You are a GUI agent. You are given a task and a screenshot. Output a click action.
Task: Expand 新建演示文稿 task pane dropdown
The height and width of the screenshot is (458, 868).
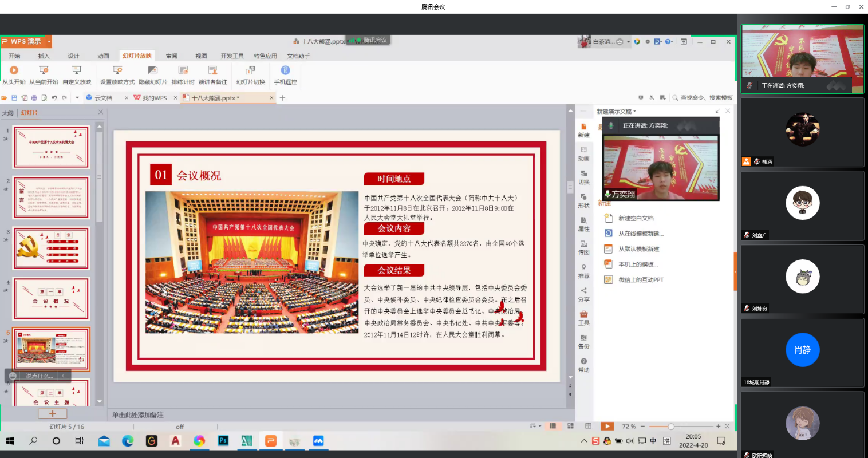point(634,112)
